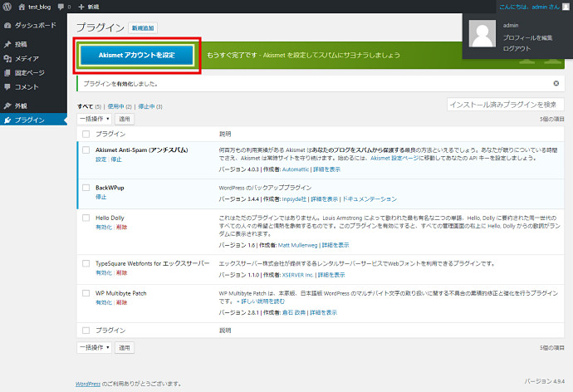Click the 外観 brush icon in sidebar
Screen dimensions: 573x392
pyautogui.click(x=7, y=106)
